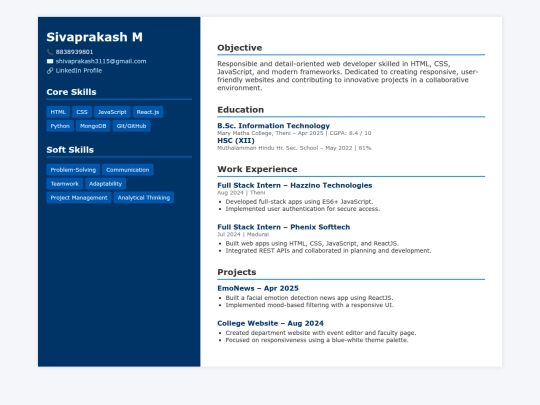Image resolution: width=540 pixels, height=405 pixels.
Task: Click the chain link icon beside LinkedIn Profile
Action: 50,71
